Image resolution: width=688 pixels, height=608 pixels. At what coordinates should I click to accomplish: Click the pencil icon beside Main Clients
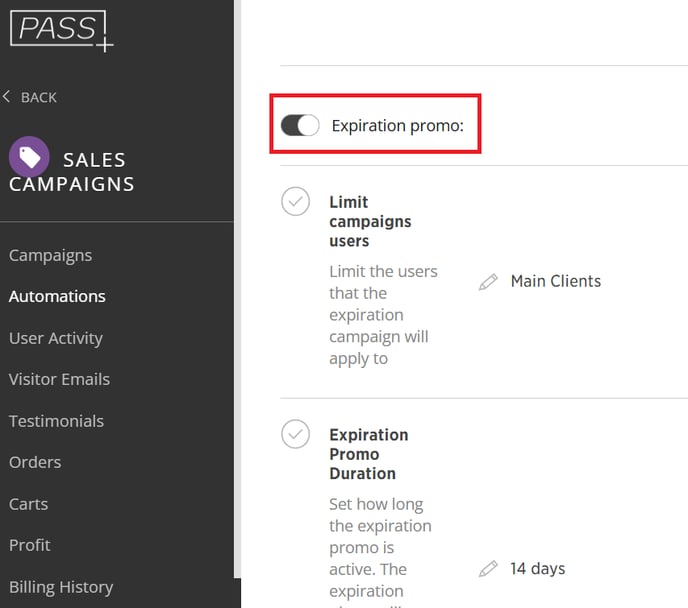(488, 282)
